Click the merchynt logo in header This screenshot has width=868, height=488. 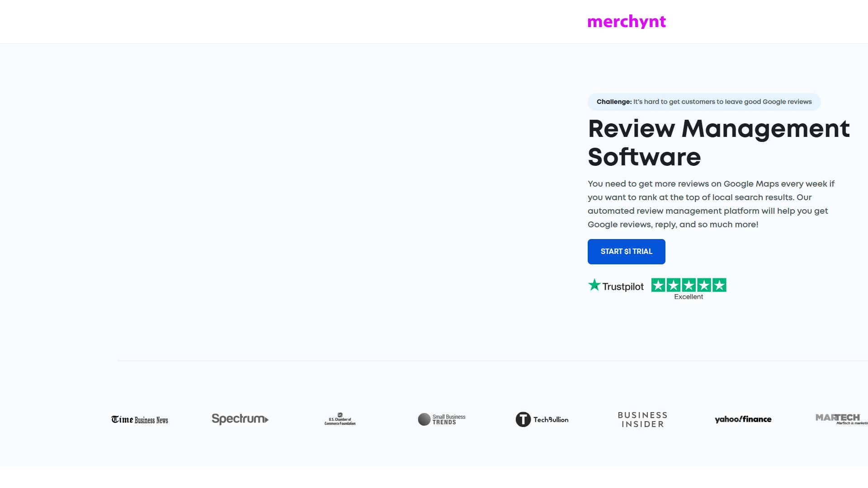627,22
